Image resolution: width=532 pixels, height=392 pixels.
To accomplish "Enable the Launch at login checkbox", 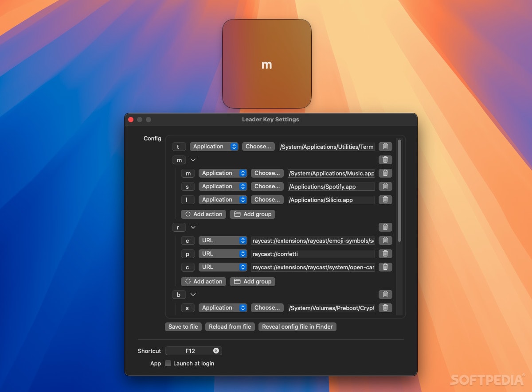I will click(168, 363).
